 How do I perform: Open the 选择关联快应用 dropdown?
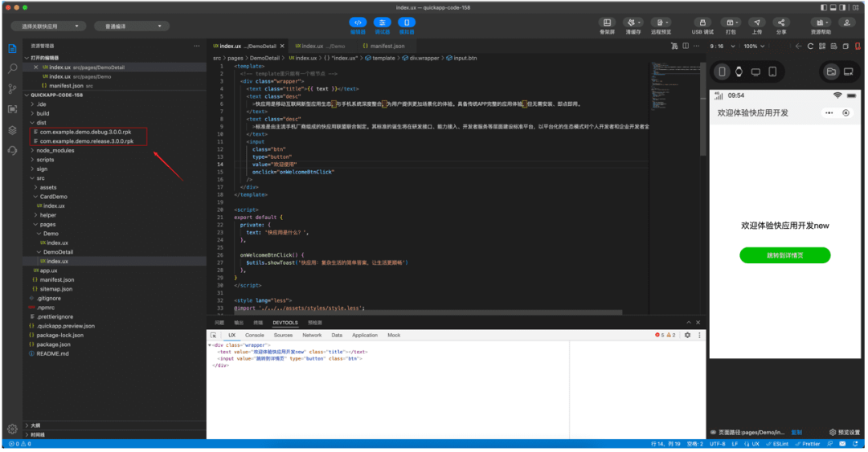(47, 26)
